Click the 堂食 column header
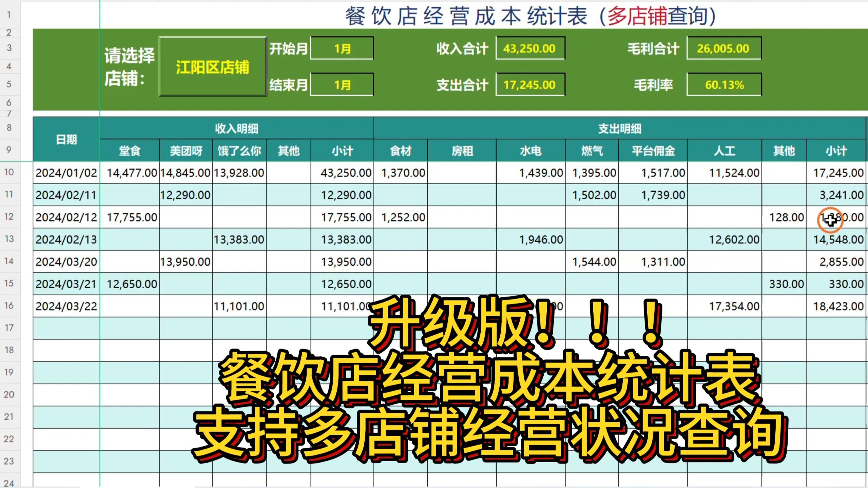Screen dimensions: 868x488 click(x=129, y=150)
